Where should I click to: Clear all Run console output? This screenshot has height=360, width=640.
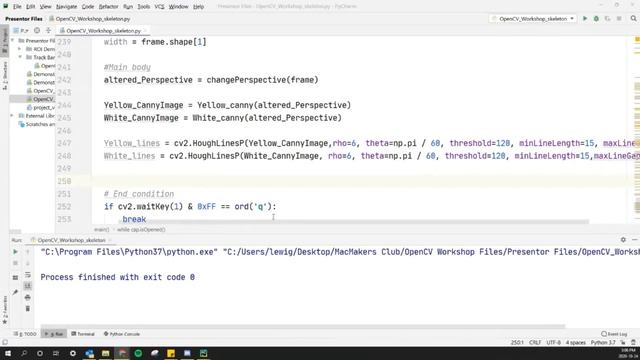28,309
